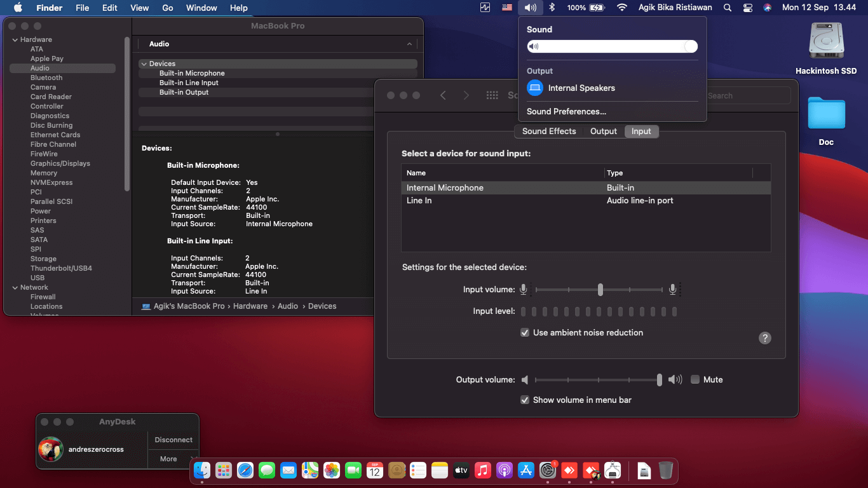
Task: Open the App Store in the Dock
Action: (x=526, y=470)
